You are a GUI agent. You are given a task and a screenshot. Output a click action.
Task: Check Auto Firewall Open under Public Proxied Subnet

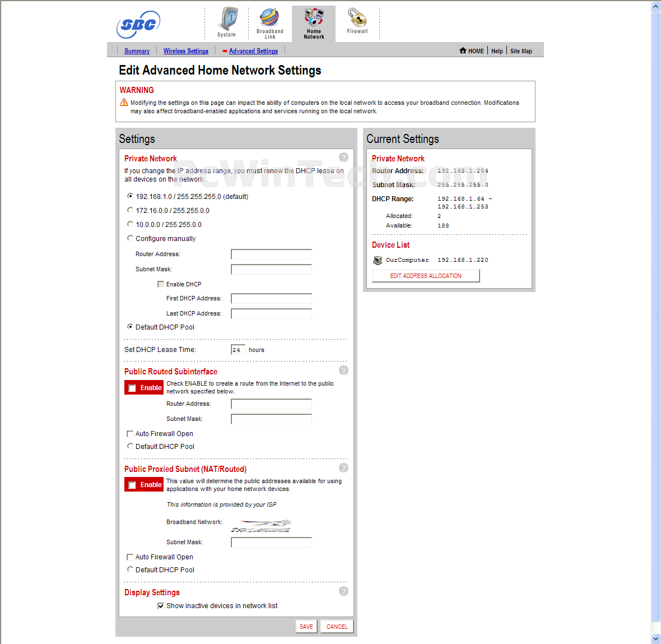click(130, 557)
